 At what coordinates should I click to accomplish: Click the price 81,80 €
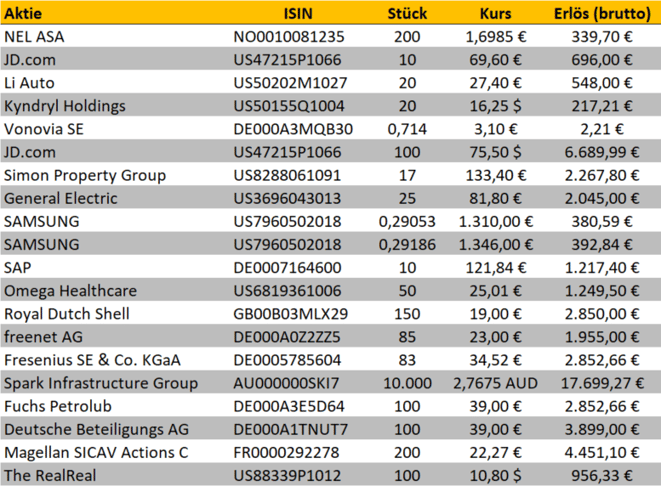coord(495,199)
